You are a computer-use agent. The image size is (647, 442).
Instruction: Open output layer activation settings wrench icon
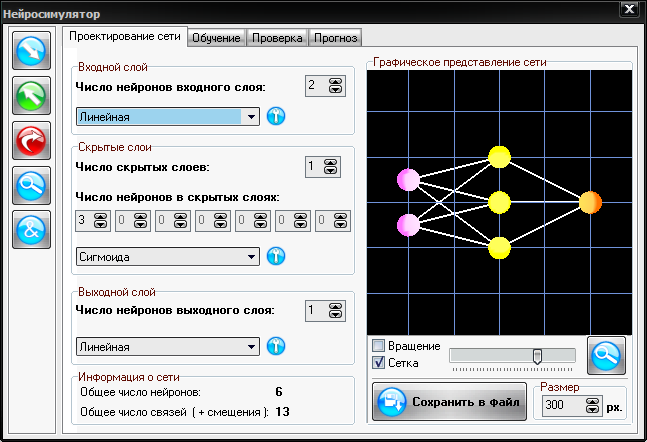click(x=276, y=347)
